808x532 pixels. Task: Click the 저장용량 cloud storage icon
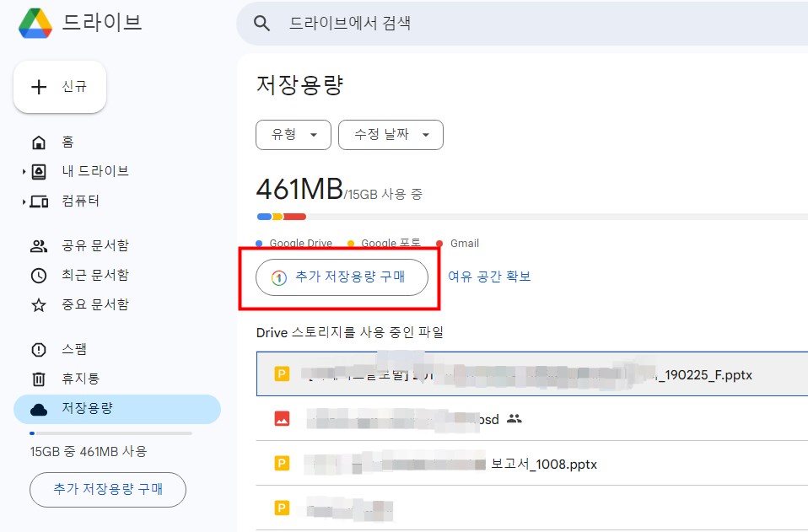pyautogui.click(x=39, y=408)
